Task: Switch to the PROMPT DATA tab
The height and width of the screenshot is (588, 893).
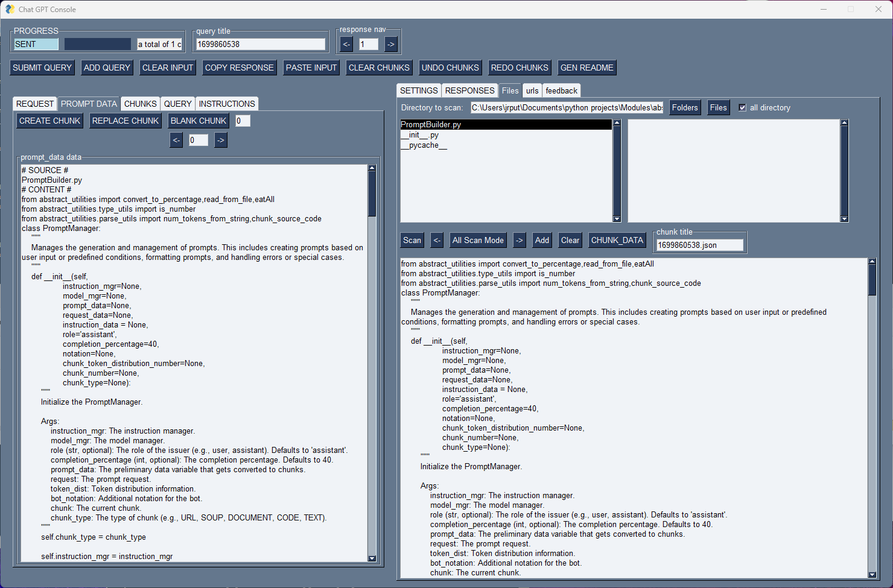Action: pyautogui.click(x=89, y=104)
